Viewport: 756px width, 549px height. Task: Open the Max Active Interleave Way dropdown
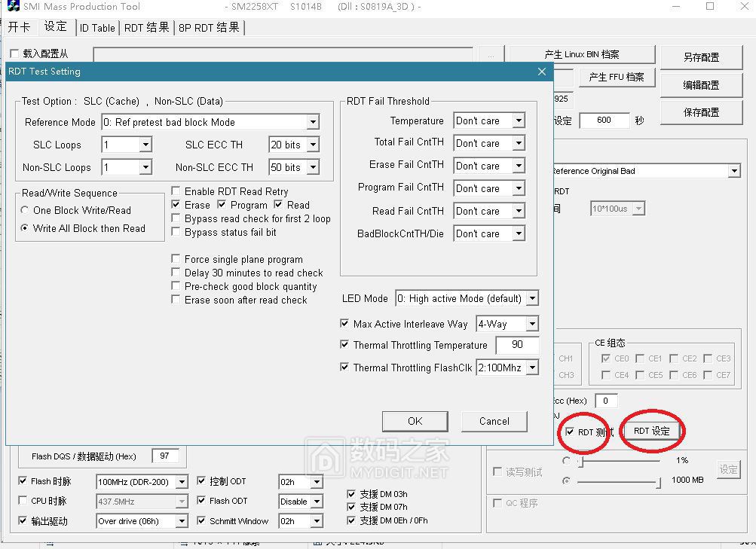(532, 324)
